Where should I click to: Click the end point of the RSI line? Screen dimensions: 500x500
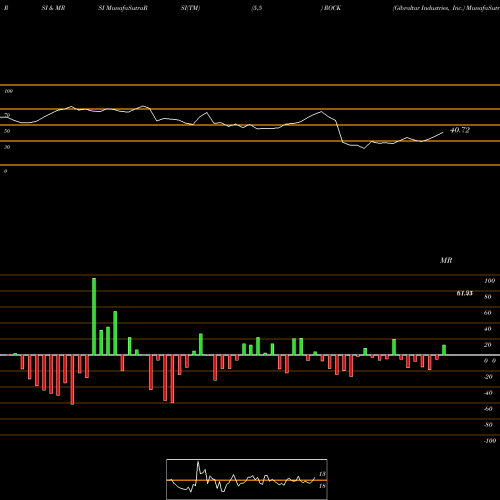pos(443,133)
